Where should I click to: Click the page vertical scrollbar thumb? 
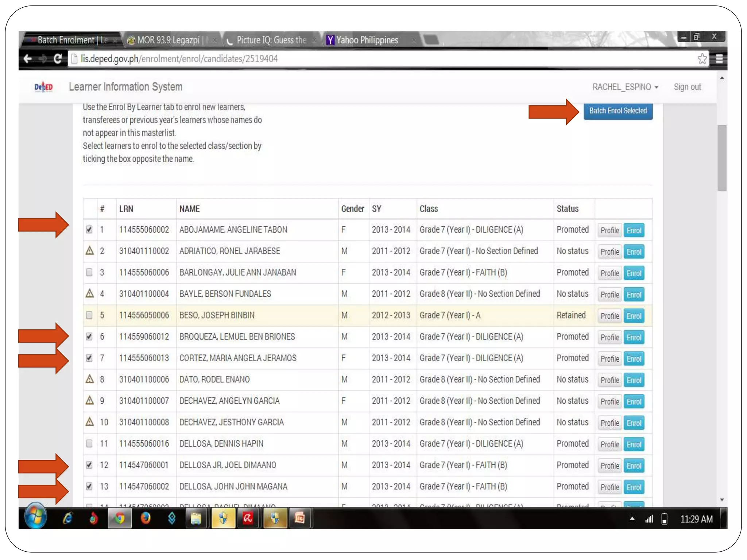[x=721, y=158]
